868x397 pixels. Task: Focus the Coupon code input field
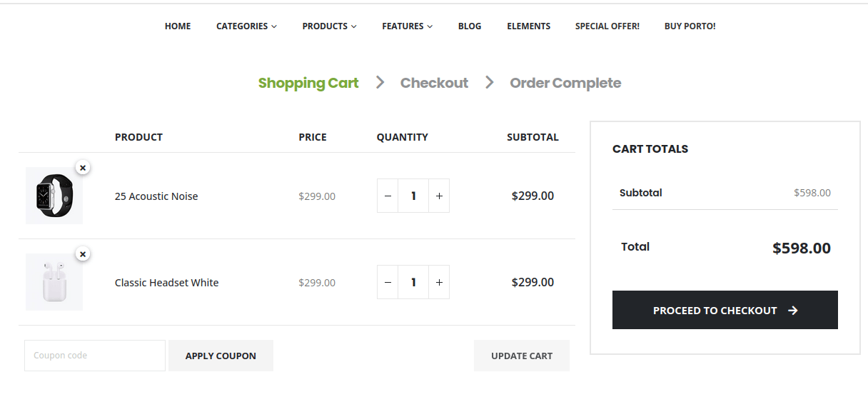pos(95,356)
